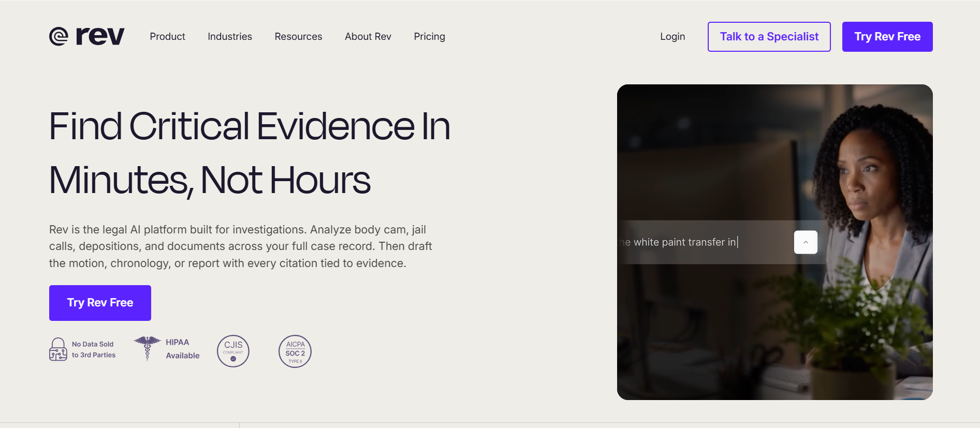Click the Find Critical Evidence headline

tap(250, 153)
